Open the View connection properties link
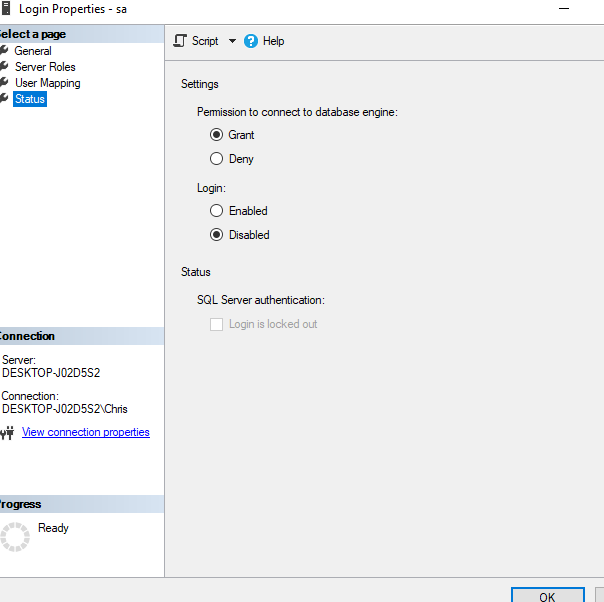 tap(86, 432)
